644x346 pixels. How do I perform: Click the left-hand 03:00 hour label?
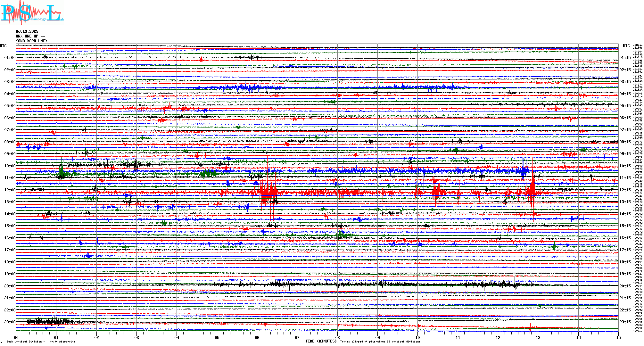[10, 82]
